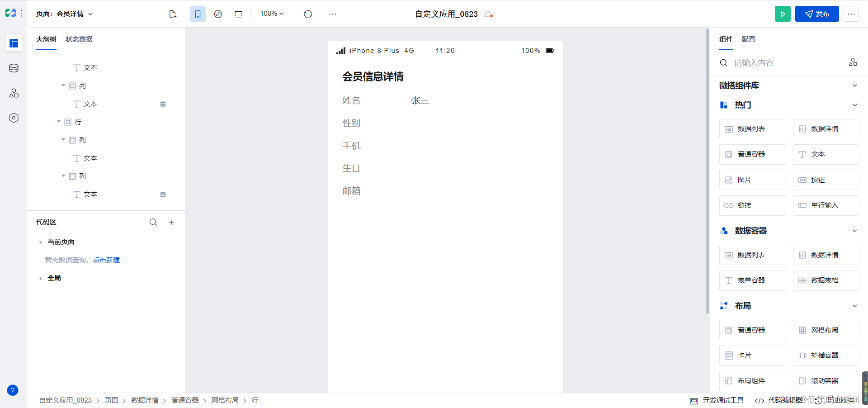Image resolution: width=868 pixels, height=408 pixels.
Task: Add the 表单容器 form container component
Action: coord(753,280)
